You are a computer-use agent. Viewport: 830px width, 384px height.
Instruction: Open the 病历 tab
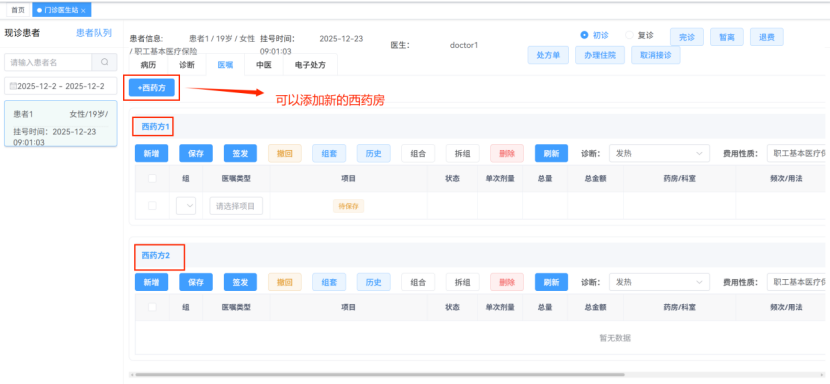coord(148,65)
